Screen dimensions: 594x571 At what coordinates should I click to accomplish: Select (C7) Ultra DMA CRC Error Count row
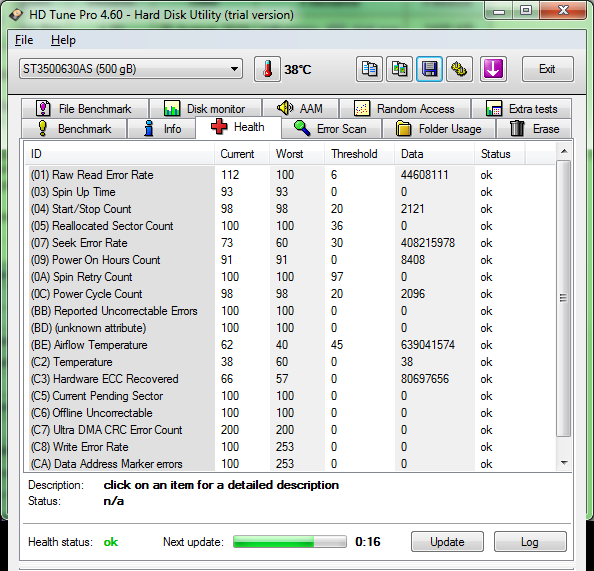point(290,430)
